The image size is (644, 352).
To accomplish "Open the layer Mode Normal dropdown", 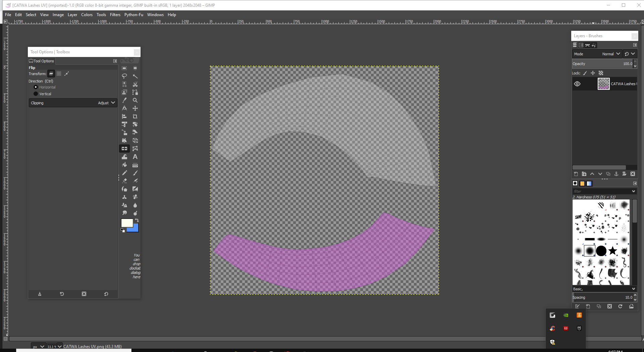I will point(597,54).
